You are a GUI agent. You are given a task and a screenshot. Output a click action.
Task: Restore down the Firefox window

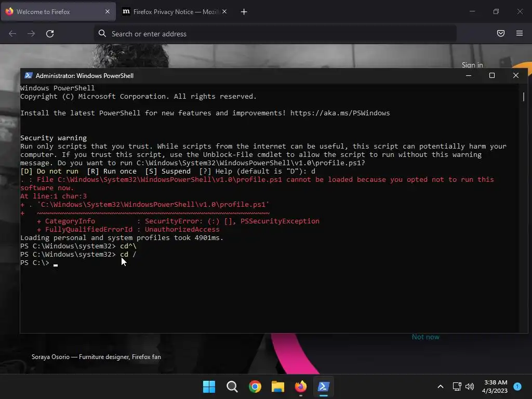coord(496,11)
